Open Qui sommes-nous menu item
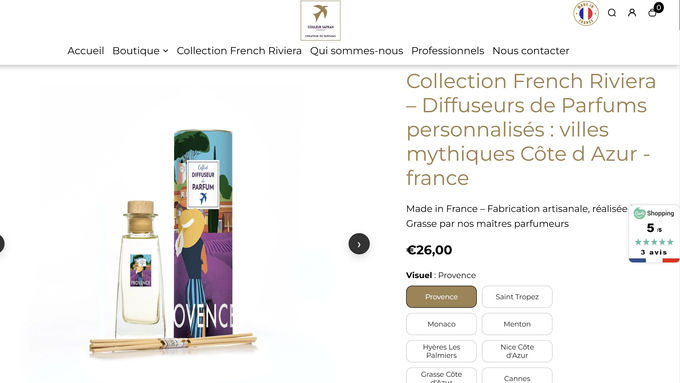680x383 pixels. 356,51
